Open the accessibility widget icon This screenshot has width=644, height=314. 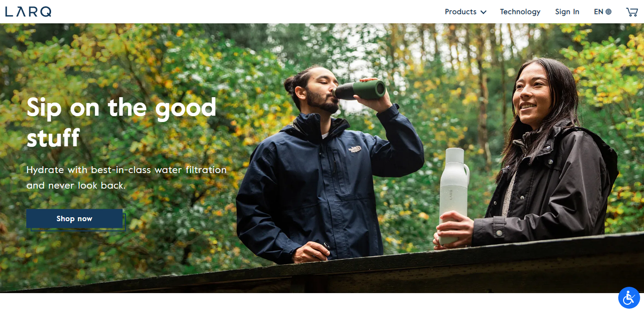629,297
